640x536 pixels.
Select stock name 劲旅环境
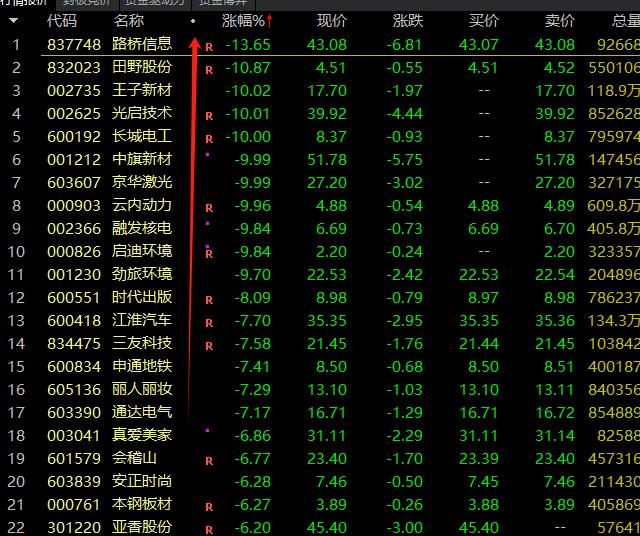point(142,274)
